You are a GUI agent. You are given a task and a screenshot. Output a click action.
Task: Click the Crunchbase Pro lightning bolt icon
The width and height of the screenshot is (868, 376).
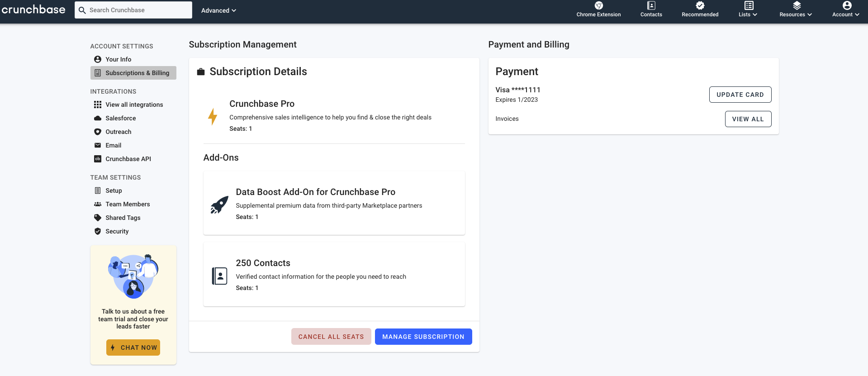213,116
